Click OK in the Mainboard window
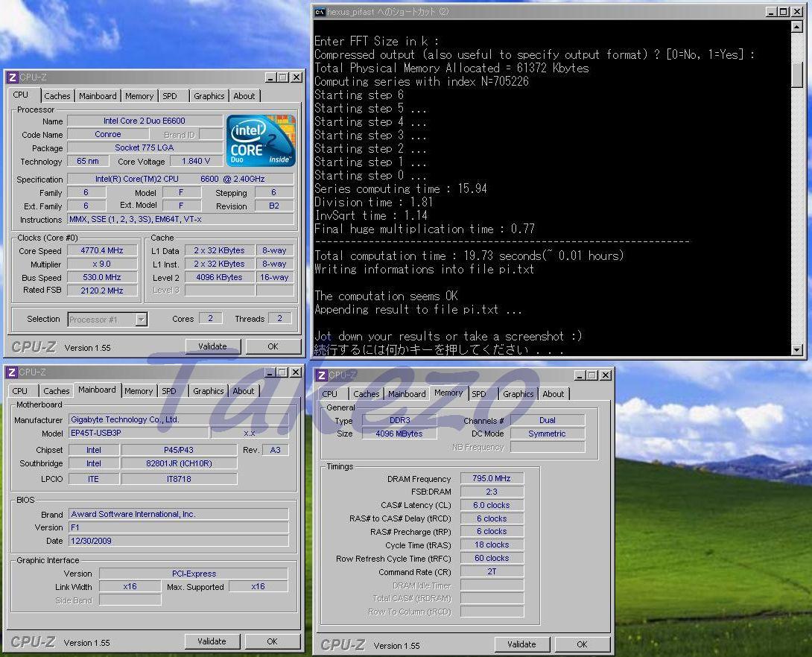Viewport: 812px width, 657px height. point(273,641)
